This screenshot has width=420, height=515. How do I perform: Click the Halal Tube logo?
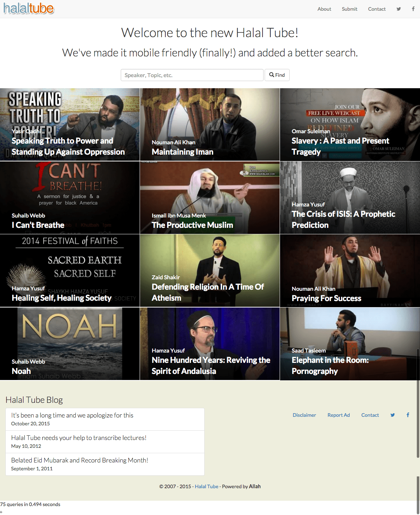pos(29,9)
